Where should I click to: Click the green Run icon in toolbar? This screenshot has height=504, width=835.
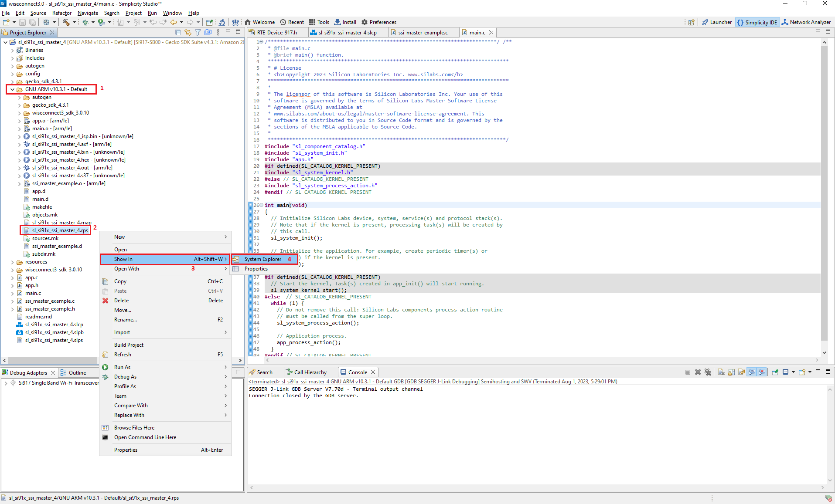click(x=101, y=22)
